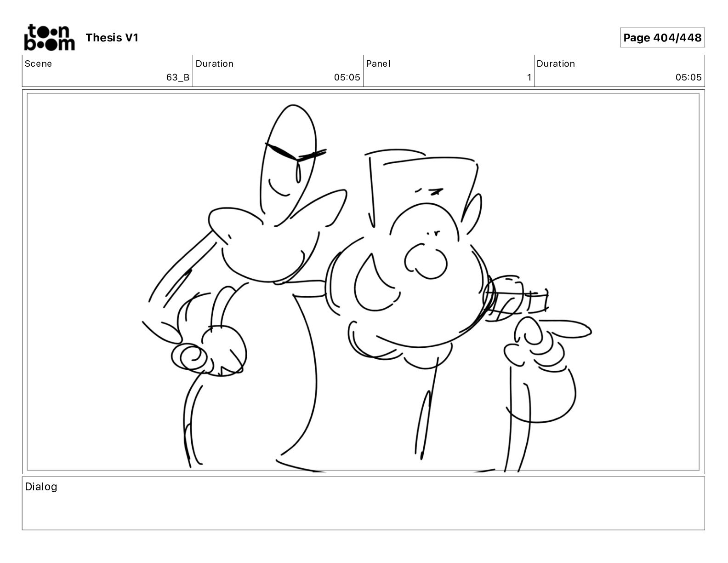Click the 'Dialog' label
728x563 pixels.
(x=41, y=487)
